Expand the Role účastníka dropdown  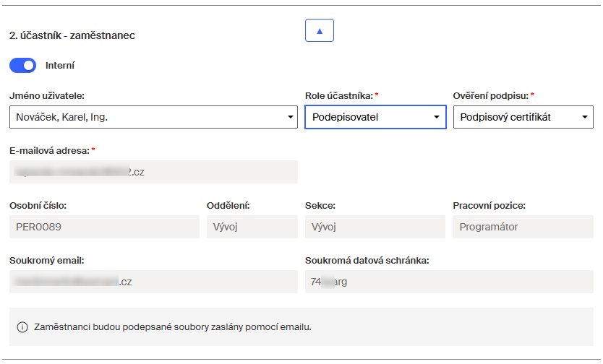pyautogui.click(x=375, y=117)
